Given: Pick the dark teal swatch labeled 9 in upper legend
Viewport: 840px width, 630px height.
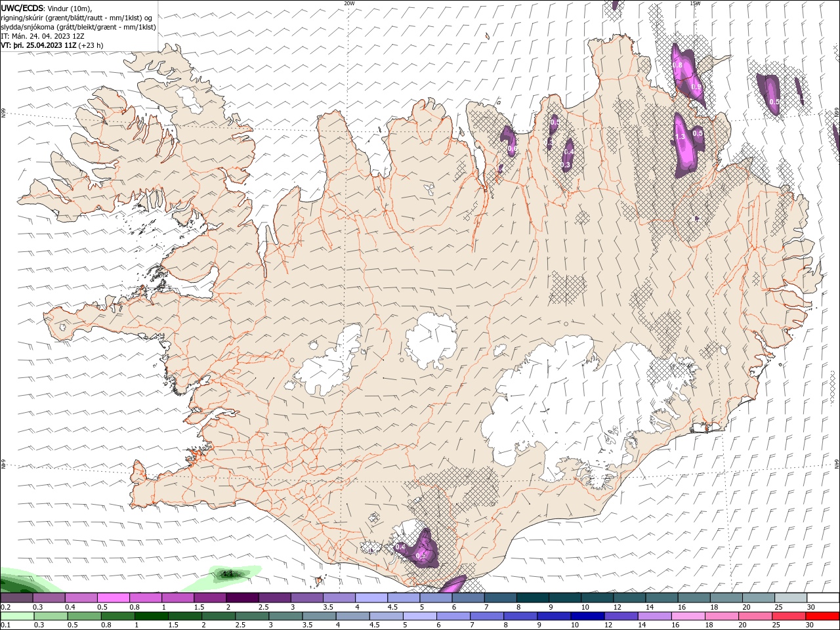Looking at the screenshot, I should pos(564,598).
